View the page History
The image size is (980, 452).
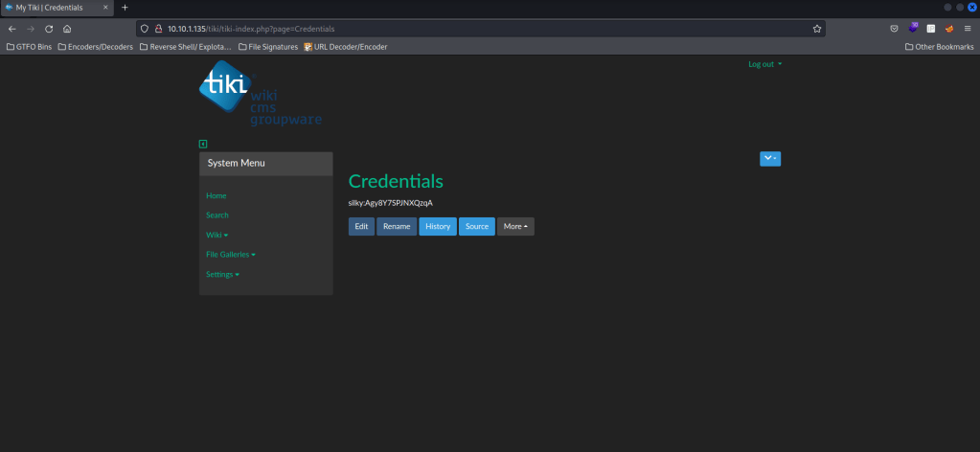click(x=437, y=227)
